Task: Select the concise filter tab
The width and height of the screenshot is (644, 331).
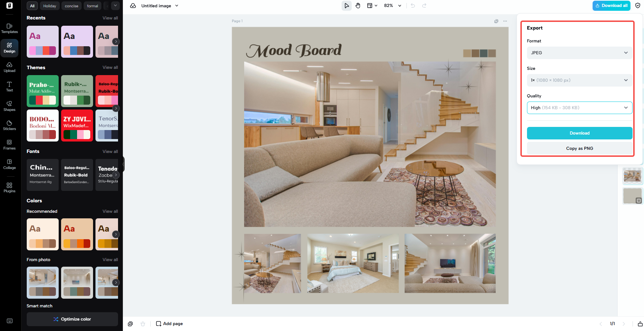Action: click(x=72, y=6)
